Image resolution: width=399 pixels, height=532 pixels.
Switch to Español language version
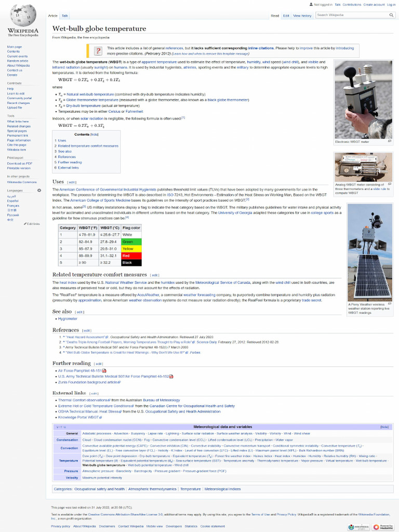(12, 201)
